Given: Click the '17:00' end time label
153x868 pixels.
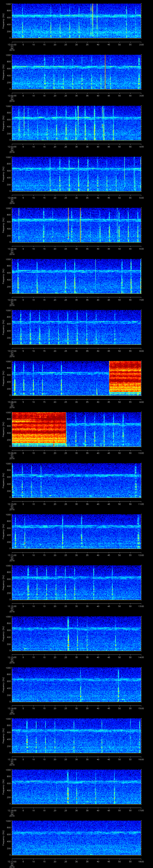Looking at the screenshot, I should (x=141, y=811).
